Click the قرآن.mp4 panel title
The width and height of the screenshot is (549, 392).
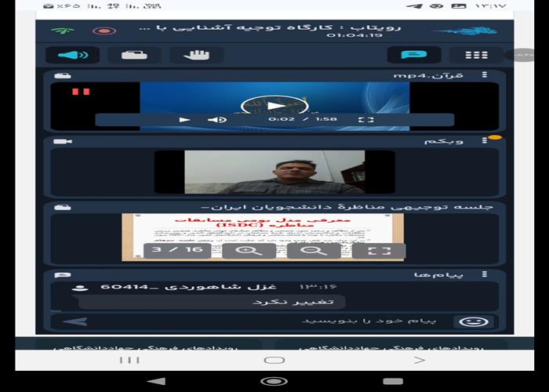pos(428,75)
